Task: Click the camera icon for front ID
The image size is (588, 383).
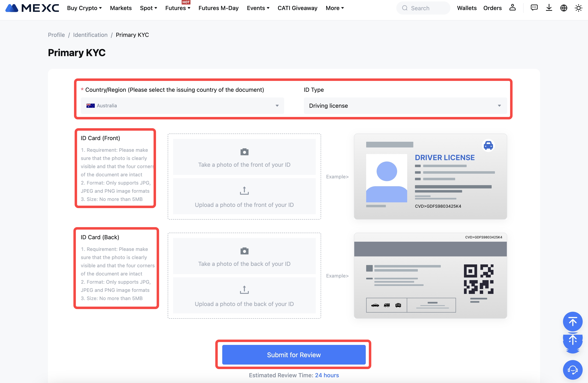Action: click(x=244, y=152)
